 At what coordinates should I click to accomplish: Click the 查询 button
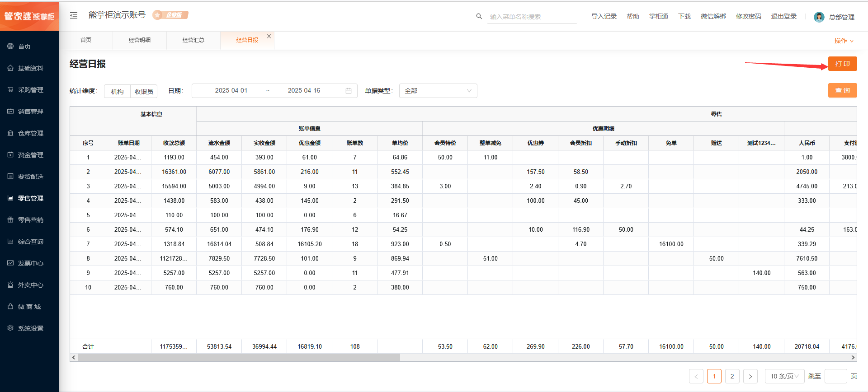(842, 90)
